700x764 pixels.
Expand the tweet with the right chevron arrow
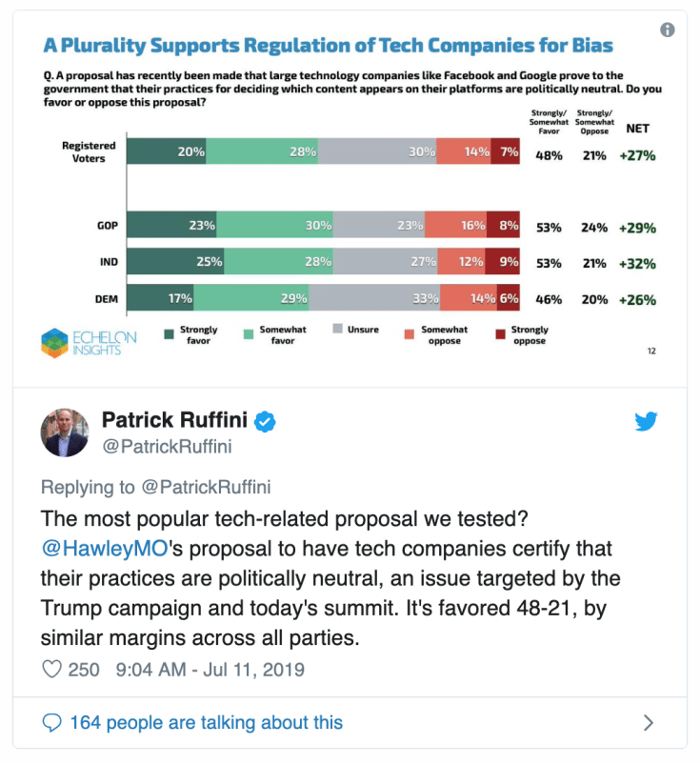tap(647, 723)
